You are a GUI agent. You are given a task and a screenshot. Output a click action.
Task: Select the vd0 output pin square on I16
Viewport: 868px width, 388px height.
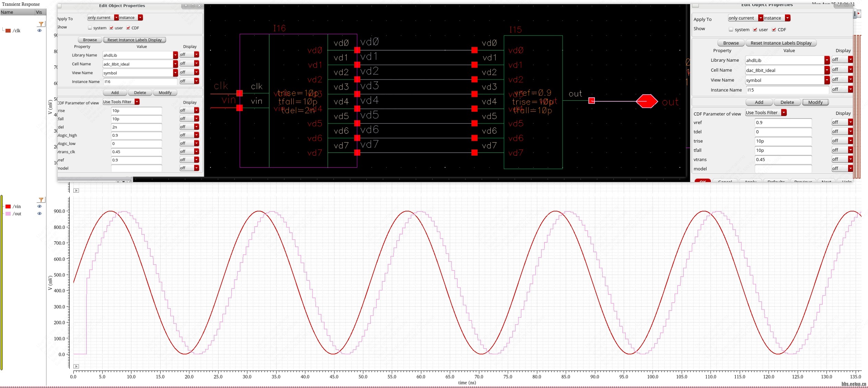coord(357,50)
